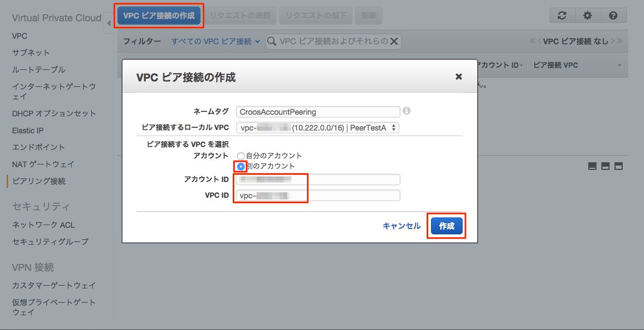Open Elastic IP in the sidebar
The height and width of the screenshot is (330, 644).
(28, 131)
